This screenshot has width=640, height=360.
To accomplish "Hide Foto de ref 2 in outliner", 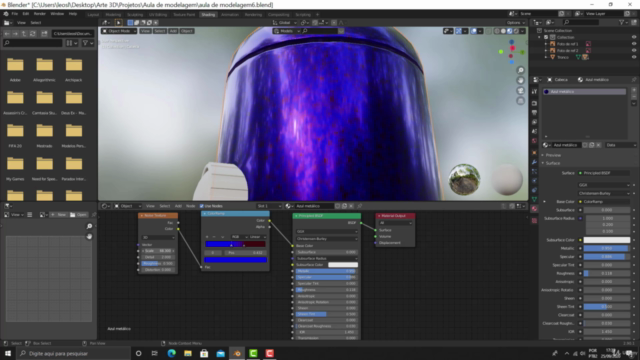I will (x=634, y=51).
